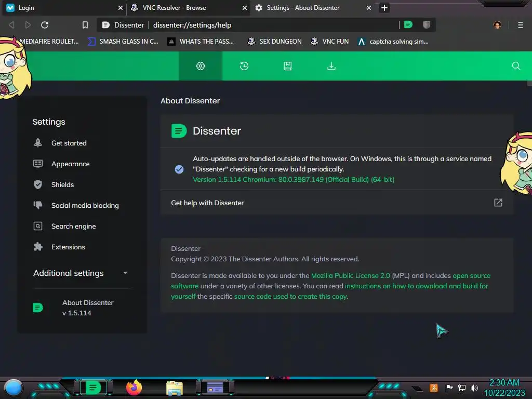Open the Bookmarks icon in green bar
This screenshot has width=532, height=399.
coord(287,66)
